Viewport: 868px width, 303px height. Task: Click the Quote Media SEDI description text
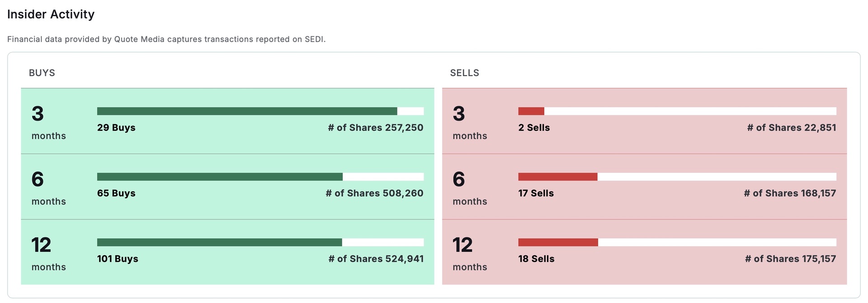pyautogui.click(x=166, y=39)
